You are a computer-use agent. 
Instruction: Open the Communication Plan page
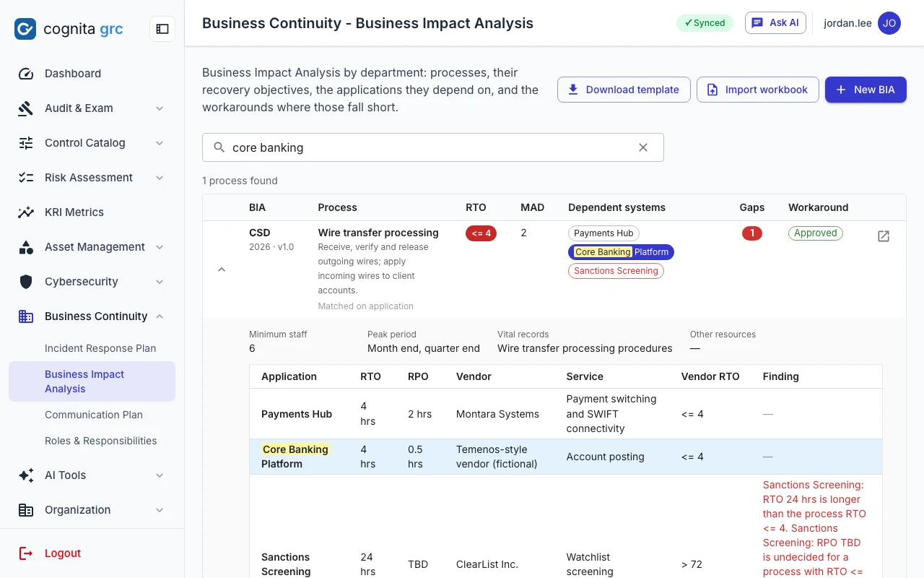94,415
